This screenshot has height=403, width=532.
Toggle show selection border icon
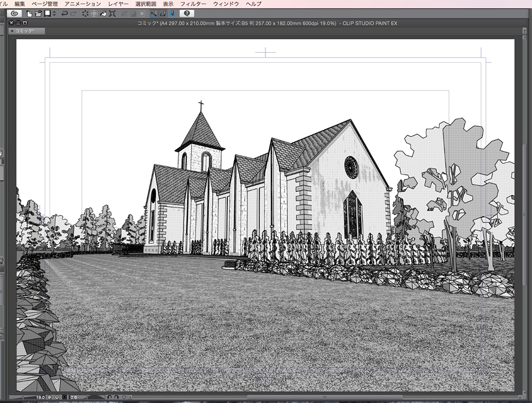142,14
